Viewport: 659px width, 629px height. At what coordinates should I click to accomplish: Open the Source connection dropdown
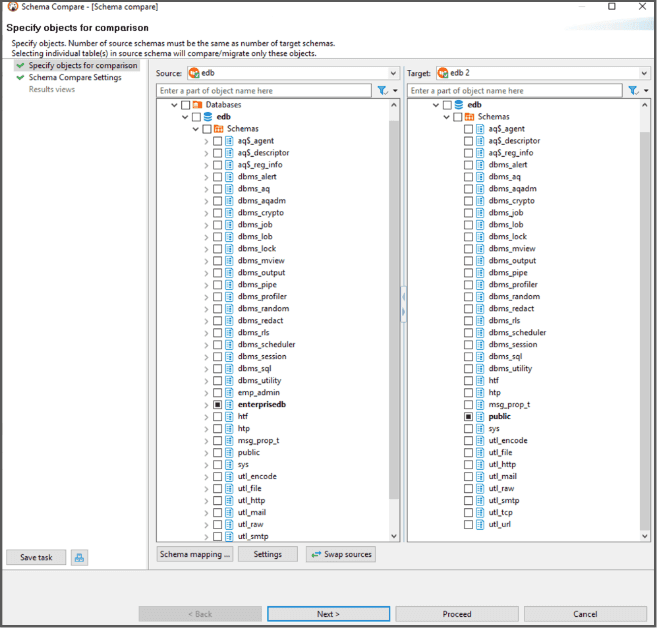[393, 73]
